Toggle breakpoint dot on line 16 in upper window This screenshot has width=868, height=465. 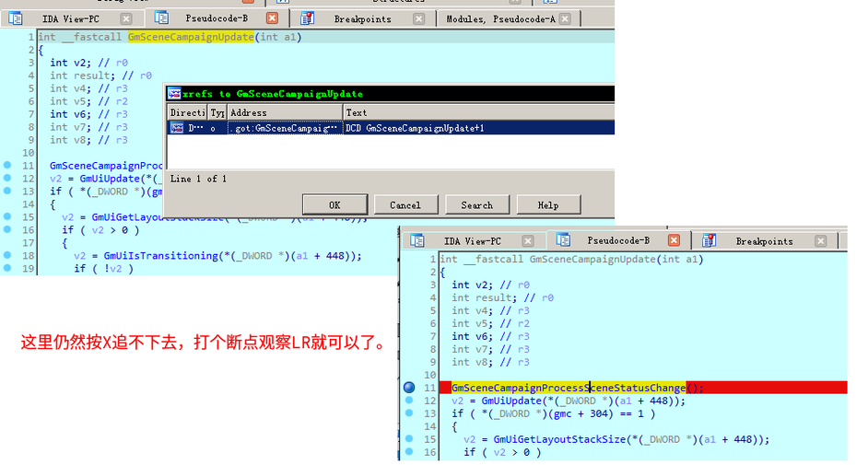(7, 229)
